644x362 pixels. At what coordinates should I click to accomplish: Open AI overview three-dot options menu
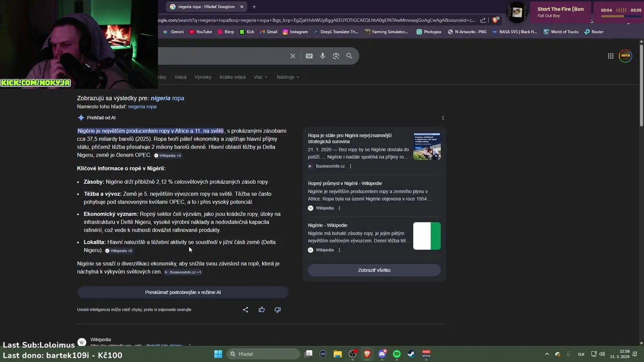pyautogui.click(x=443, y=118)
